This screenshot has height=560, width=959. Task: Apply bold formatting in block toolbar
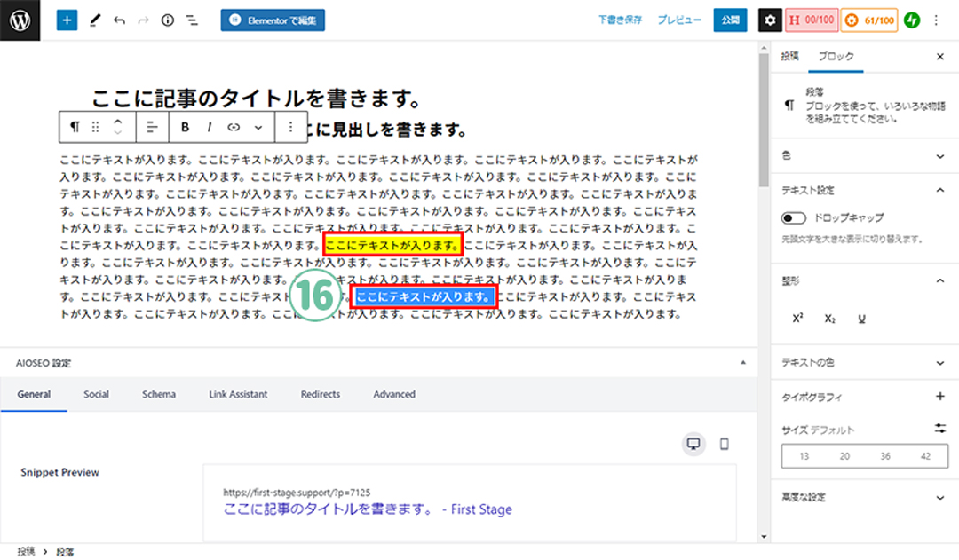186,128
